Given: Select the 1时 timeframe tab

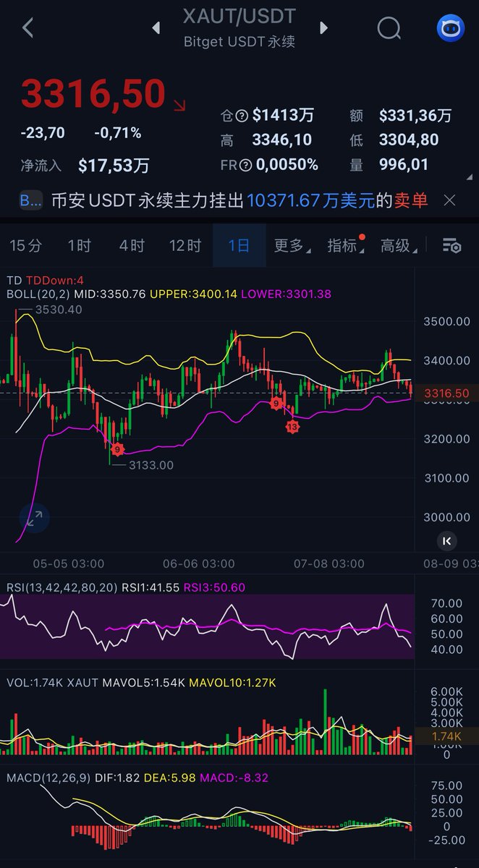Looking at the screenshot, I should [x=79, y=246].
